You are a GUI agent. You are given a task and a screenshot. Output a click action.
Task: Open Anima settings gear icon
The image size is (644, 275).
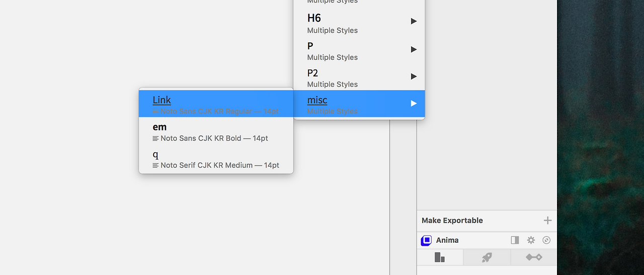pos(531,240)
